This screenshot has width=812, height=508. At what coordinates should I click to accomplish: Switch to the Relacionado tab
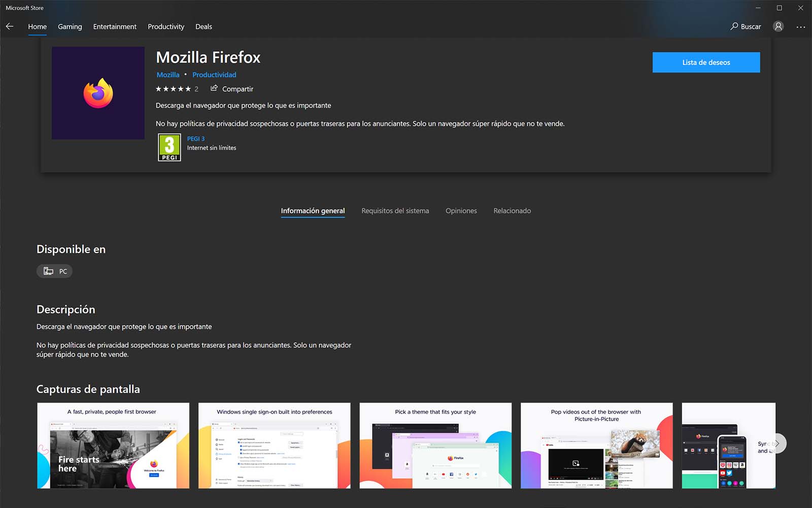pyautogui.click(x=512, y=211)
